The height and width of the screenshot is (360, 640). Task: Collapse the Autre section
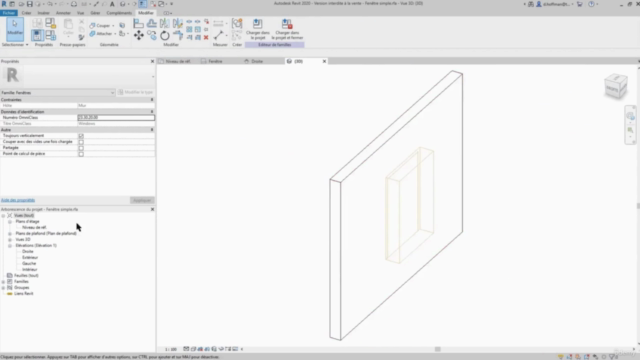152,130
